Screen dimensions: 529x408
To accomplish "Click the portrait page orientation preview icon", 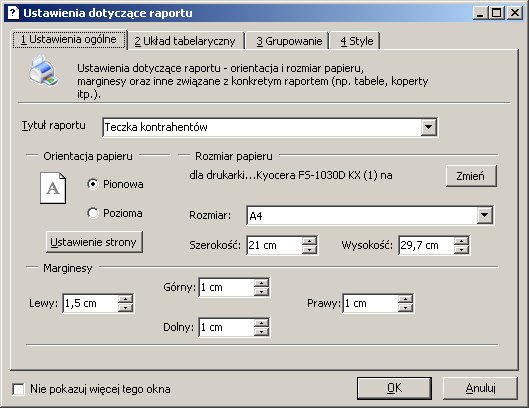I will (53, 188).
